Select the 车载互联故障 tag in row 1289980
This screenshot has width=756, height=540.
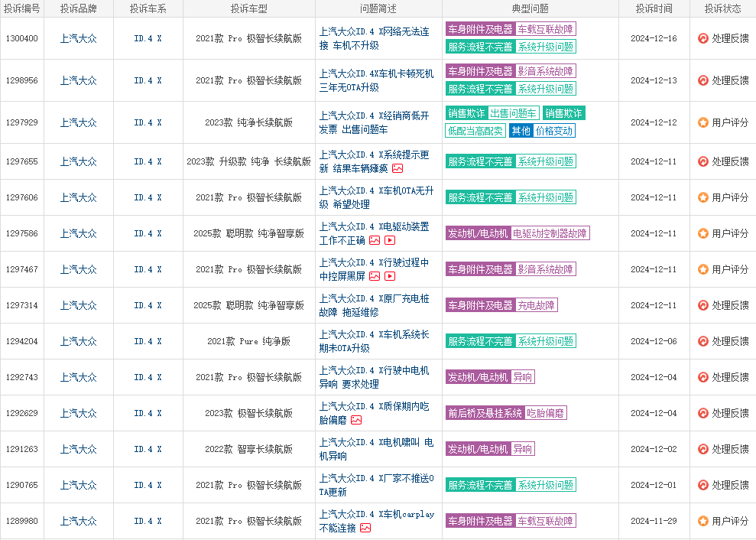pos(545,521)
